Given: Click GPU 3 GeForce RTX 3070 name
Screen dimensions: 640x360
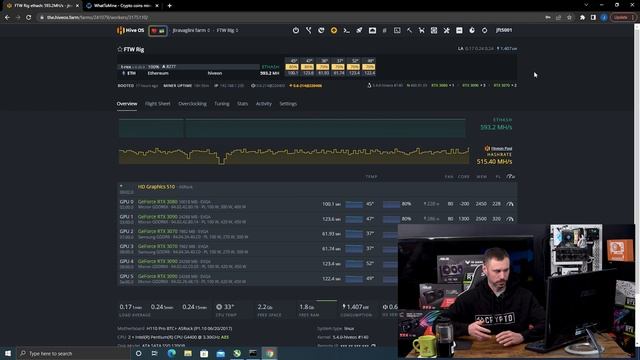Looking at the screenshot, I should click(158, 247).
